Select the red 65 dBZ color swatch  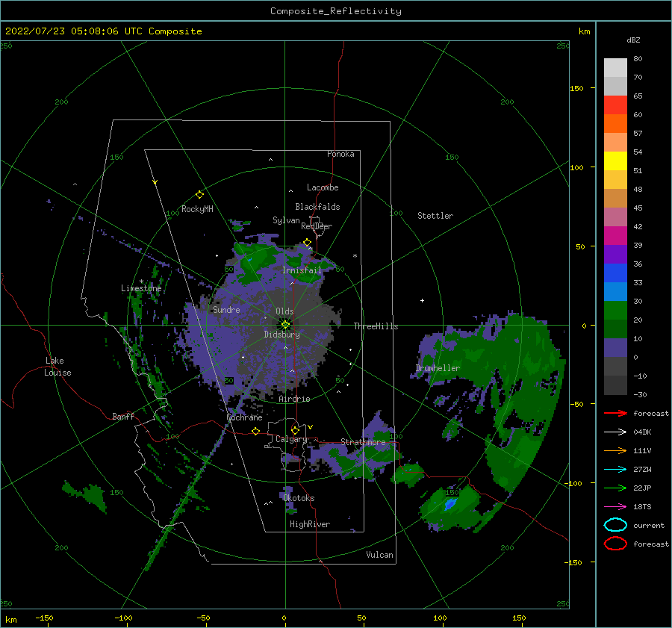(x=615, y=105)
